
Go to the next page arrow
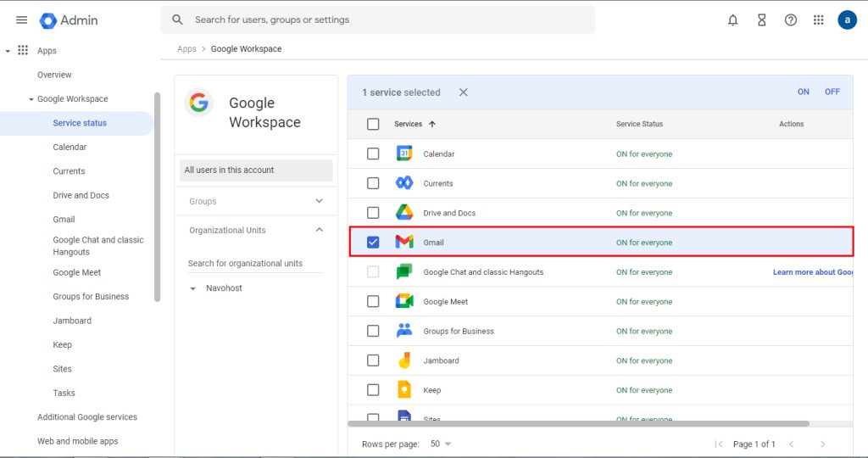[x=822, y=444]
